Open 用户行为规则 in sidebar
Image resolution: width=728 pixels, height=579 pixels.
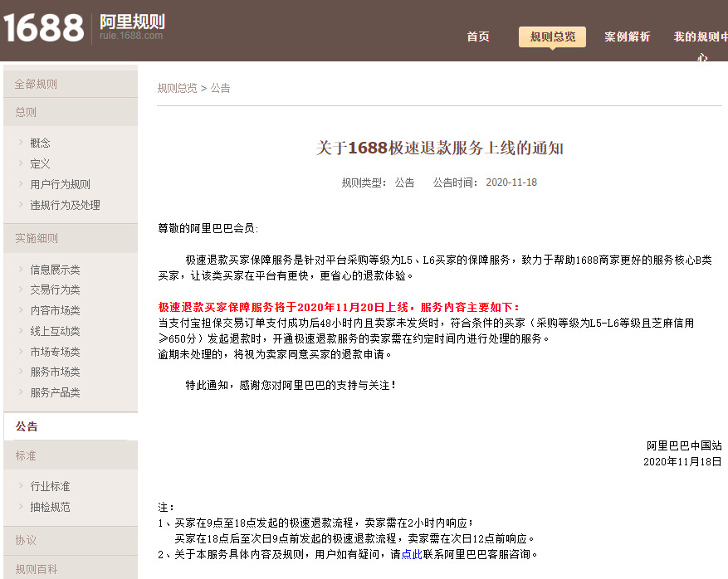(60, 184)
